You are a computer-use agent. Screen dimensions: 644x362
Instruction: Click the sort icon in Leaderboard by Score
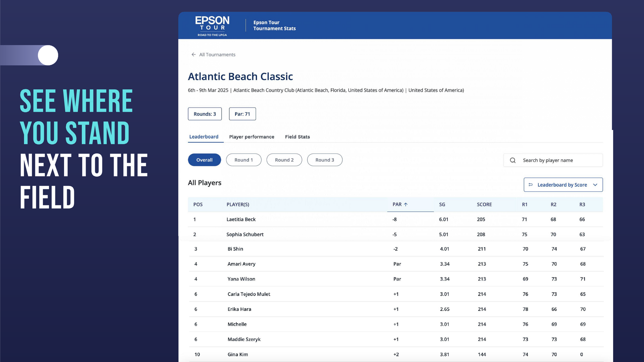click(531, 185)
